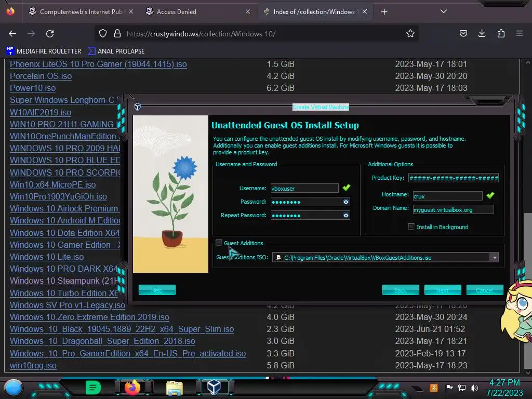
Task: Open Phoenix LiteOS 10 Pro Gamer iso link
Action: click(x=98, y=64)
